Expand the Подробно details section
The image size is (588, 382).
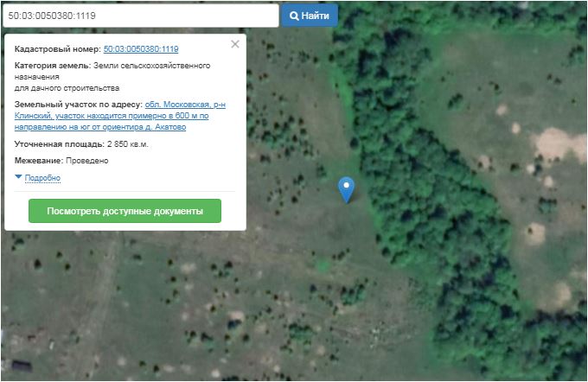click(42, 178)
